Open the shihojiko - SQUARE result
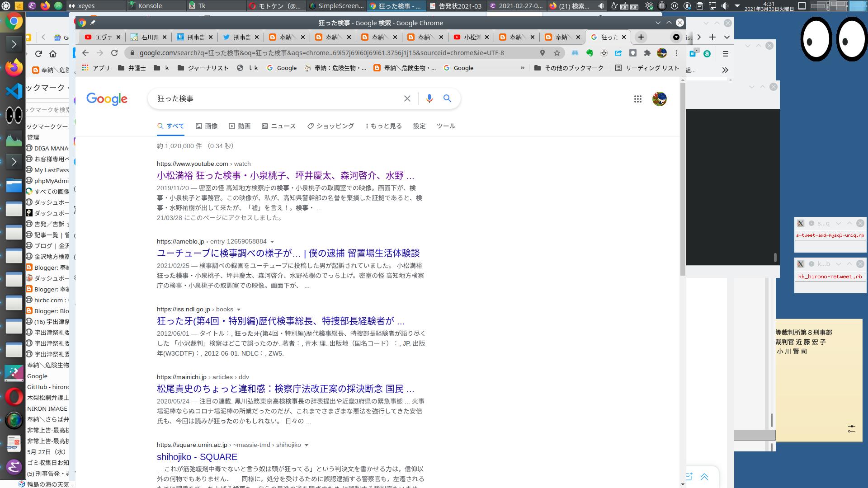 point(197,457)
